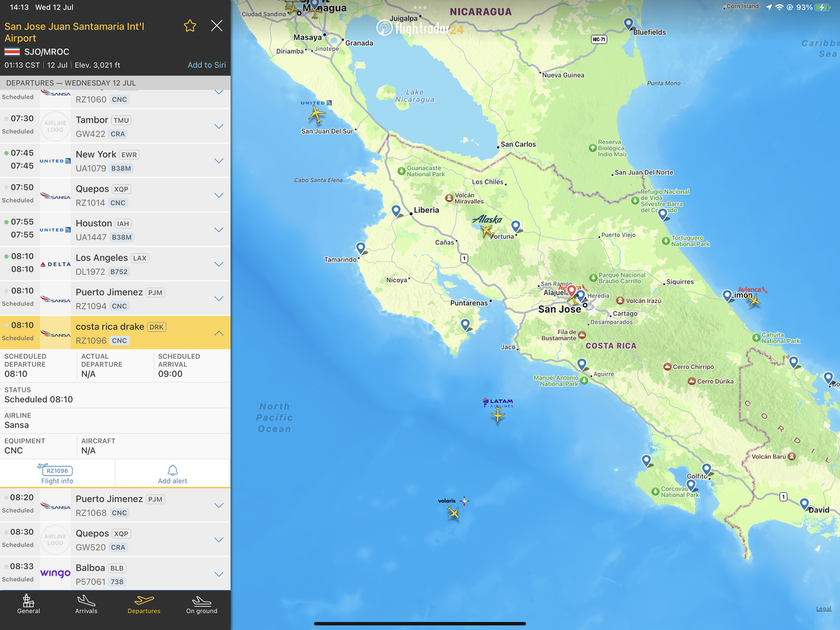Image resolution: width=840 pixels, height=630 pixels.
Task: Add airport to favorites with star icon
Action: point(190,26)
